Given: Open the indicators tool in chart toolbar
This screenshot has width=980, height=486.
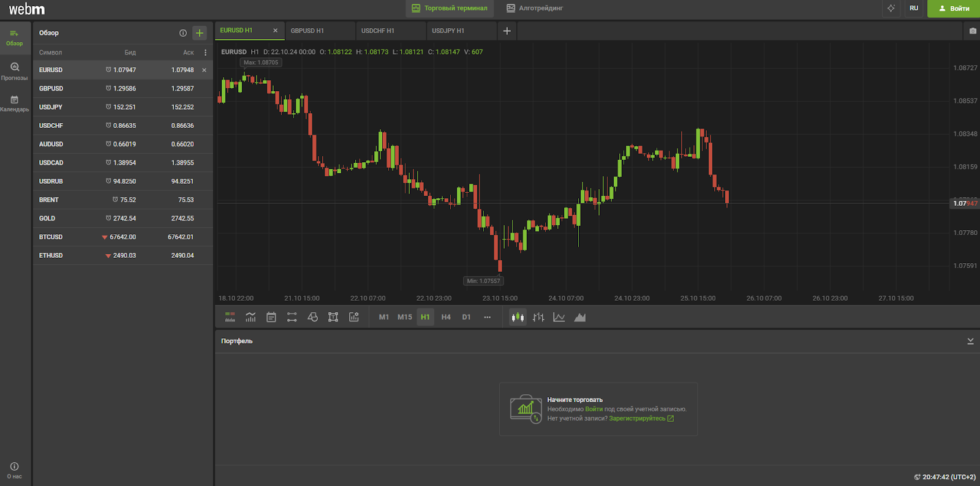Looking at the screenshot, I should [x=251, y=317].
